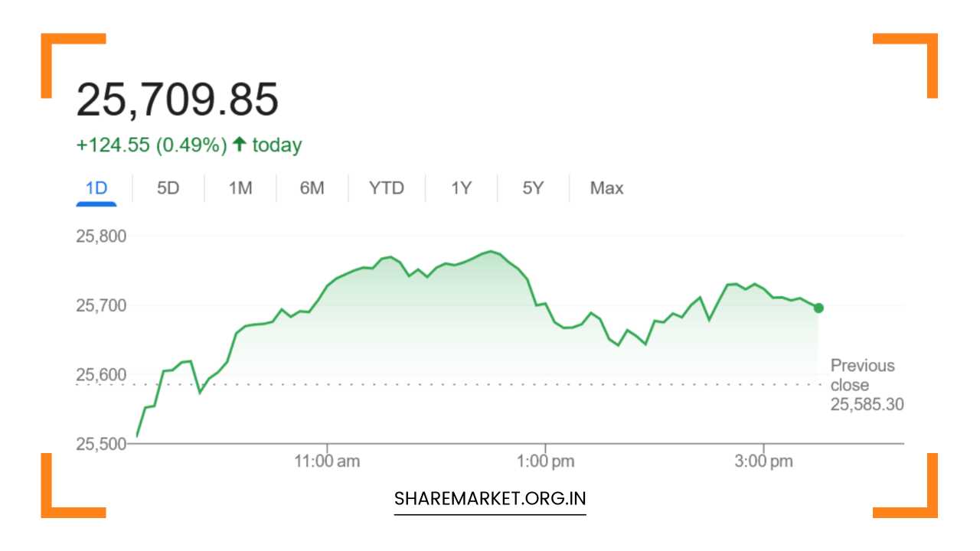Click the gain text +124.55 (0.49%)

tap(152, 144)
